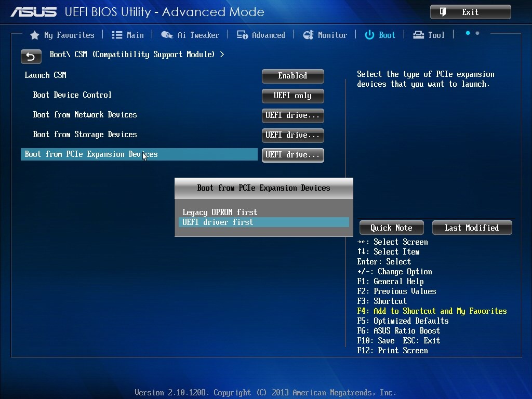Click the second page indicator dot
Viewport: 532px width, 399px height.
pyautogui.click(x=477, y=33)
